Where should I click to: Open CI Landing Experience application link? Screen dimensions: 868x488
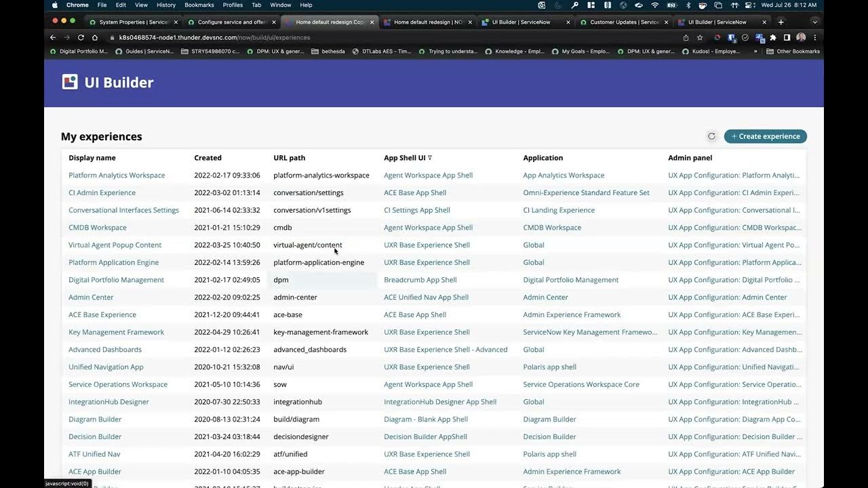coord(559,210)
